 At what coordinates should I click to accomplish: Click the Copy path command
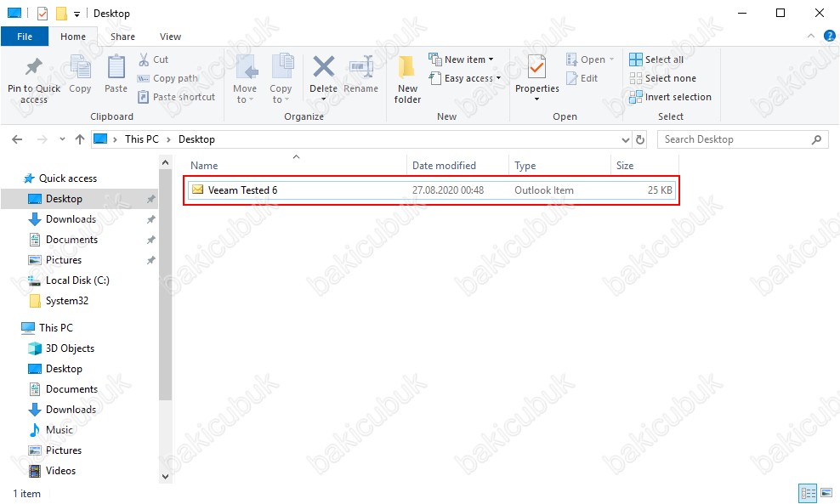[x=167, y=78]
